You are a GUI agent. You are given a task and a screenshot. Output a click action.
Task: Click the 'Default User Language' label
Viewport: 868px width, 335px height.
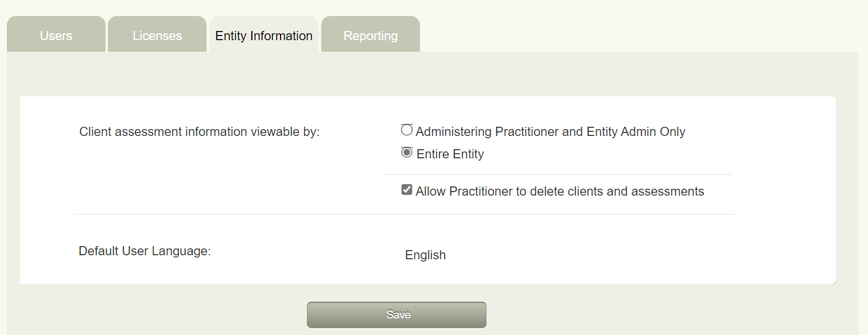[x=144, y=250]
